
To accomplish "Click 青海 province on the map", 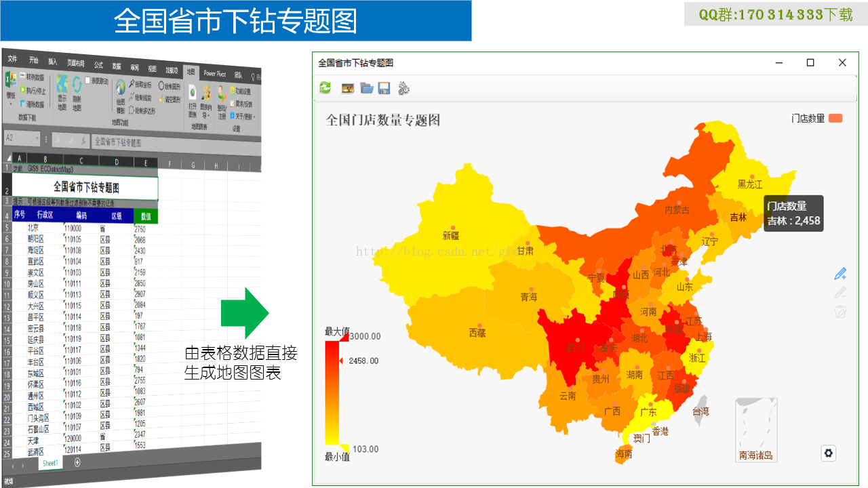I will click(x=528, y=297).
